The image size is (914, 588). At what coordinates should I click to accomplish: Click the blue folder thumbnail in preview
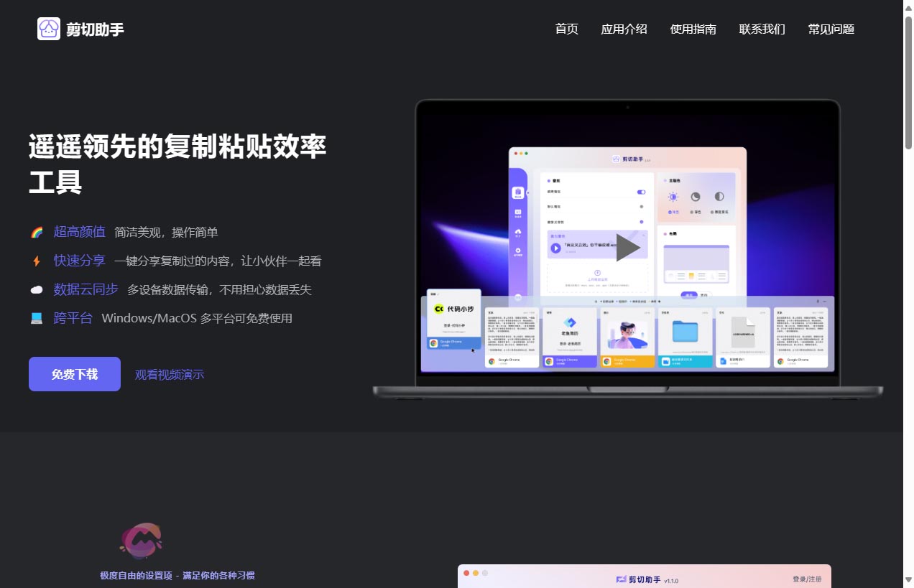[x=685, y=332]
